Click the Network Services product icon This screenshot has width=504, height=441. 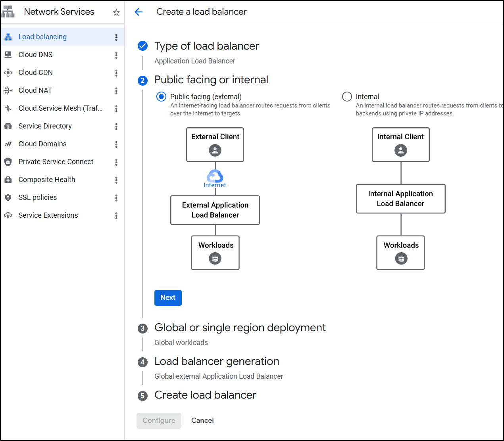coord(8,12)
